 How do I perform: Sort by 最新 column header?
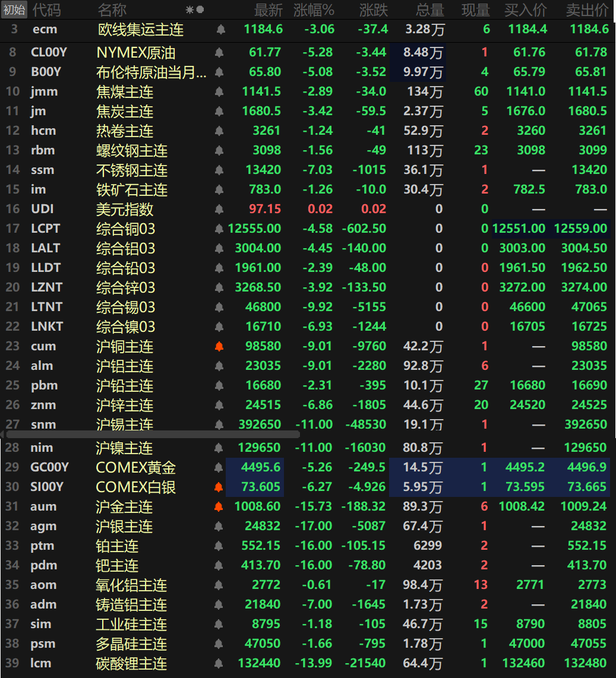(x=268, y=9)
